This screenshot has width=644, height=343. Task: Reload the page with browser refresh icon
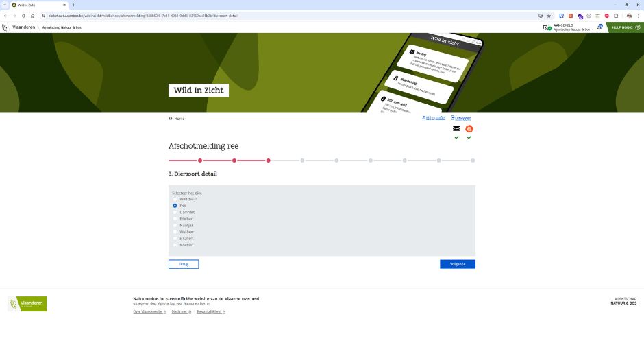tap(23, 16)
